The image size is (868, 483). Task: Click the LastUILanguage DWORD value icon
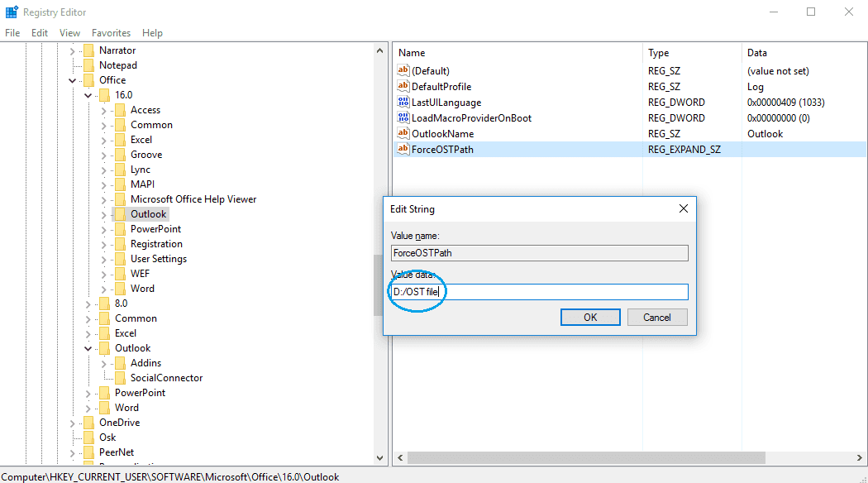coord(403,102)
